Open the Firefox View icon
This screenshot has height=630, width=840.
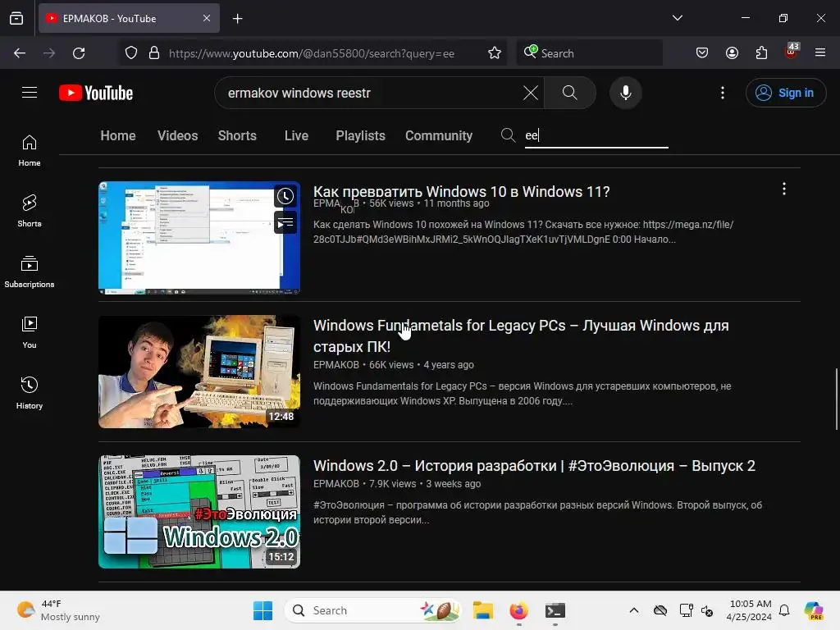click(16, 18)
